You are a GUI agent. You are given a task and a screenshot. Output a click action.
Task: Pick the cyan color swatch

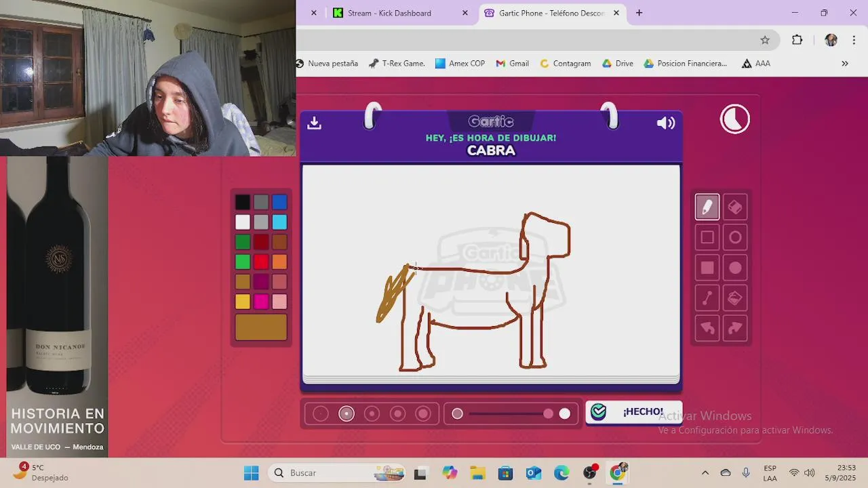coord(279,222)
